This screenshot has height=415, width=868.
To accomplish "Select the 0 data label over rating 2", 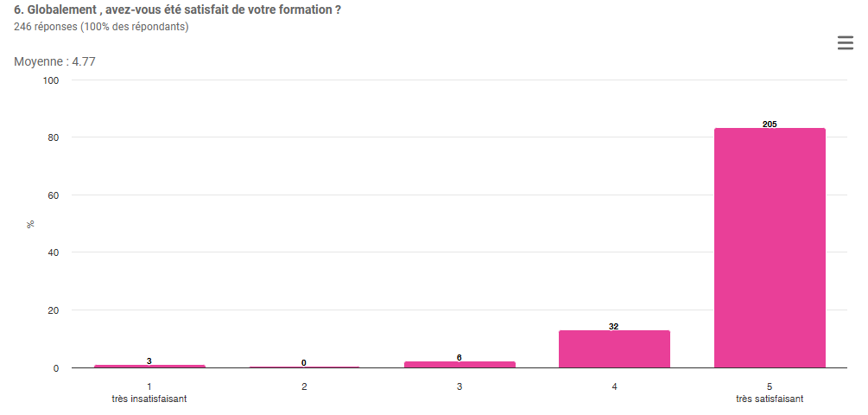I will point(304,363).
